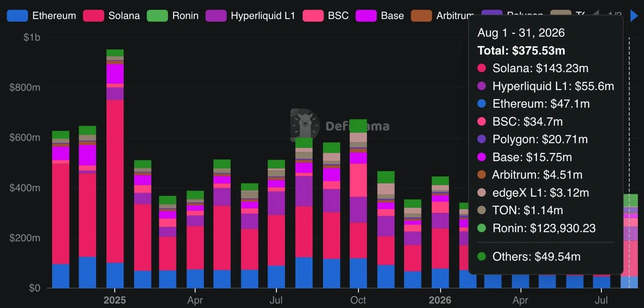The width and height of the screenshot is (644, 308).
Task: Click tooltip row 'TON: $1.14m'
Action: [520, 210]
